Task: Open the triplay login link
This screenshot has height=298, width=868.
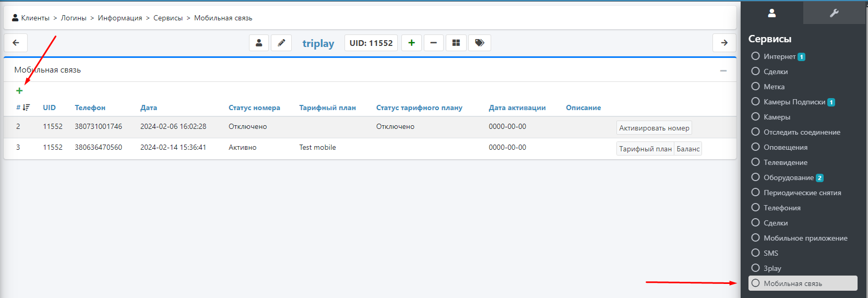Action: point(318,43)
